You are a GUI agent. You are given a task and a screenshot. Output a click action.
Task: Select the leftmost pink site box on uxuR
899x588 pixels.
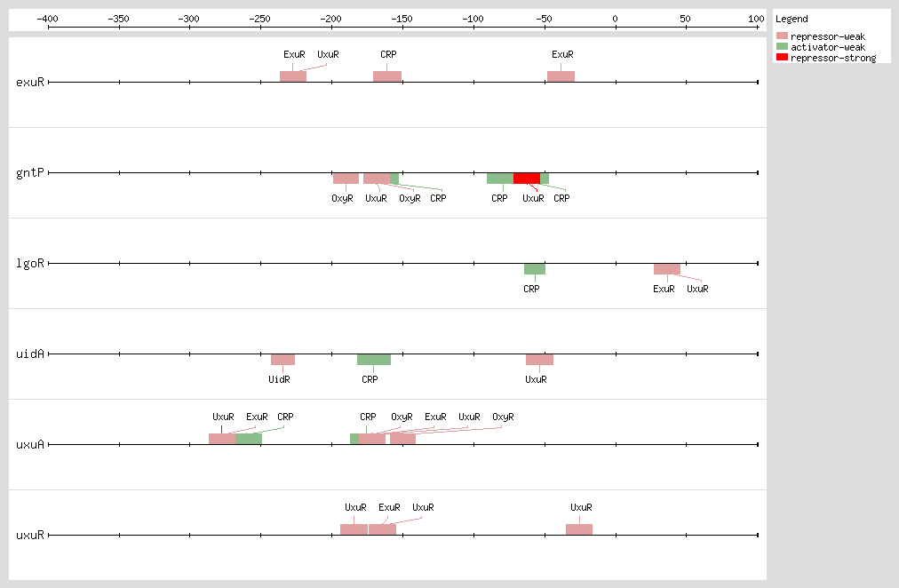(354, 529)
